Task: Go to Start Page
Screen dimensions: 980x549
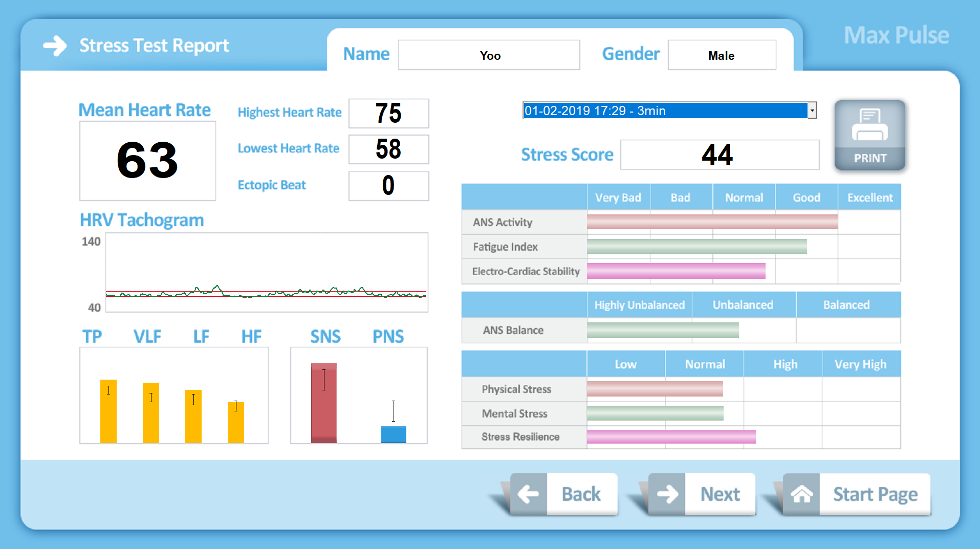Action: [875, 494]
